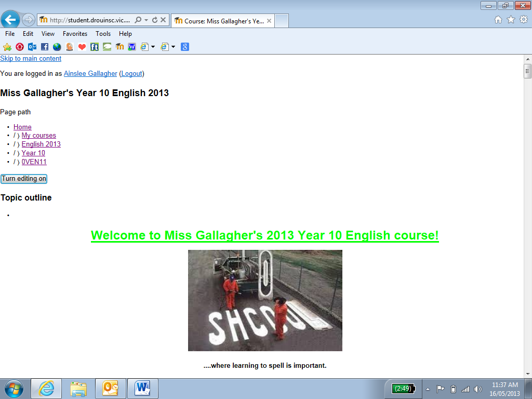Open English 2013 breadcrumb link

click(41, 144)
